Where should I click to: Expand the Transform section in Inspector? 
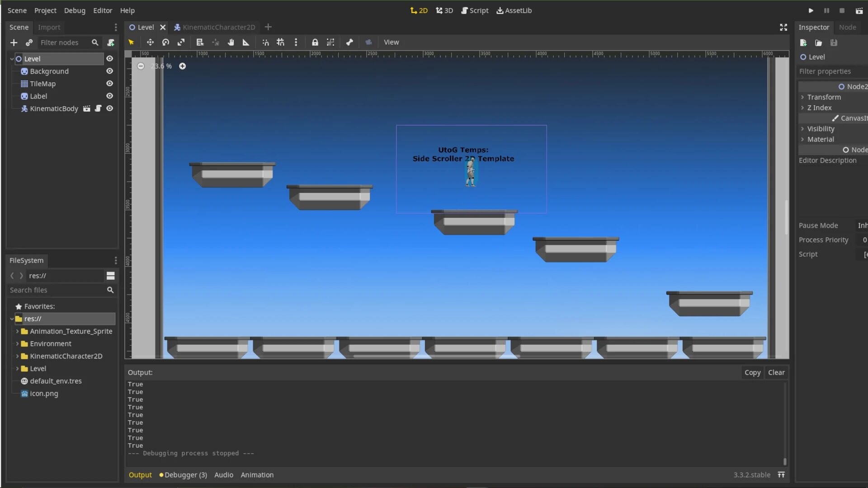point(803,97)
